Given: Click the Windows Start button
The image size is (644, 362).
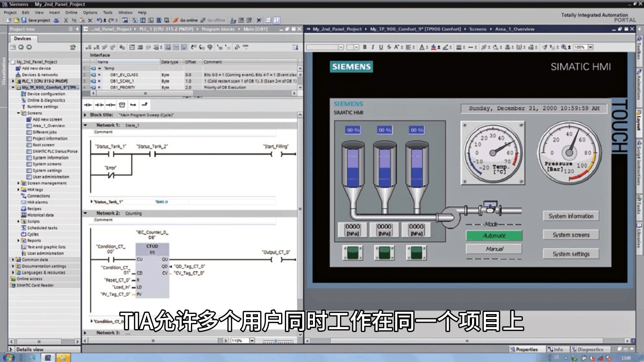Looking at the screenshot, I should pyautogui.click(x=9, y=357).
